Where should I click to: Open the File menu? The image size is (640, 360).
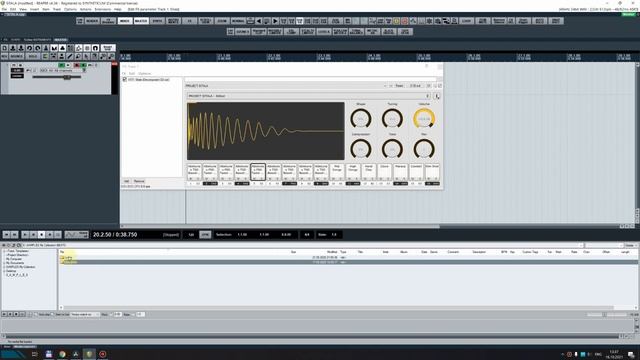(x=4, y=9)
